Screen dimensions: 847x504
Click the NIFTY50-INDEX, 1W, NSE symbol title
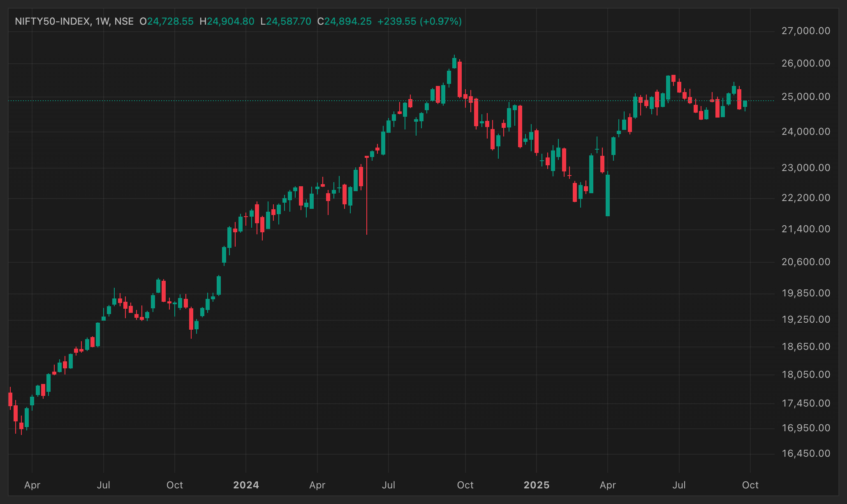[x=74, y=21]
